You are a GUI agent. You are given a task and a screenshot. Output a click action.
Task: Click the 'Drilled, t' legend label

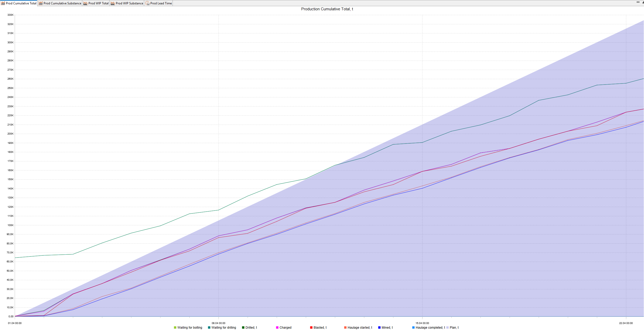[251, 328]
